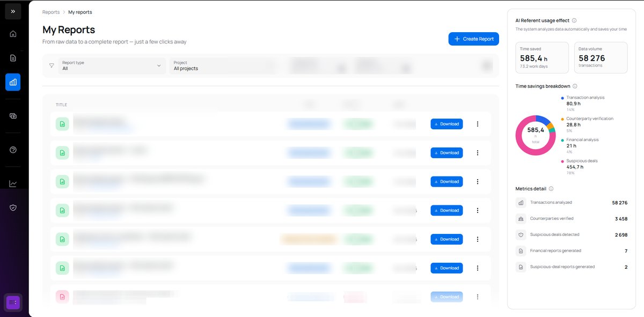Click the Counterparties verified people icon
Screen dimensions: 644x317
click(x=521, y=219)
